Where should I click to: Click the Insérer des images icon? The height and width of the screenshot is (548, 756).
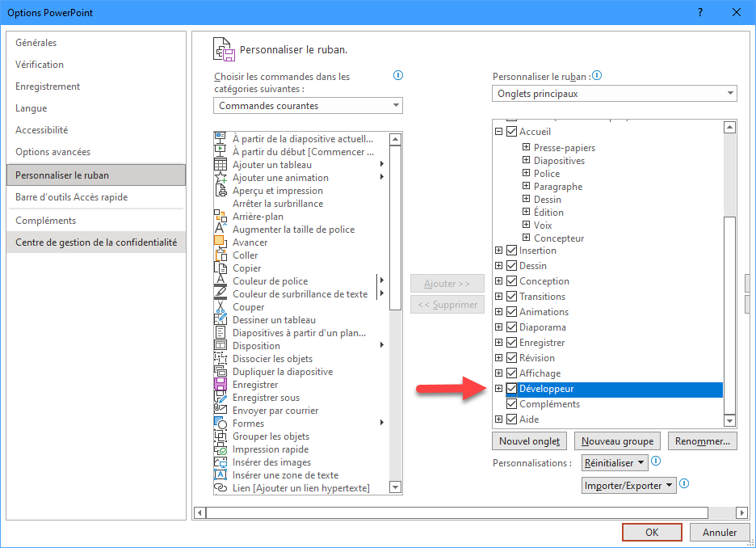tap(220, 462)
